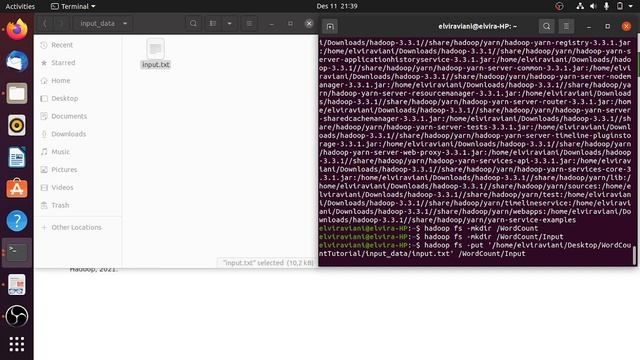The width and height of the screenshot is (640, 360).
Task: Launch LibreOffice Writer from the dock
Action: tap(17, 157)
